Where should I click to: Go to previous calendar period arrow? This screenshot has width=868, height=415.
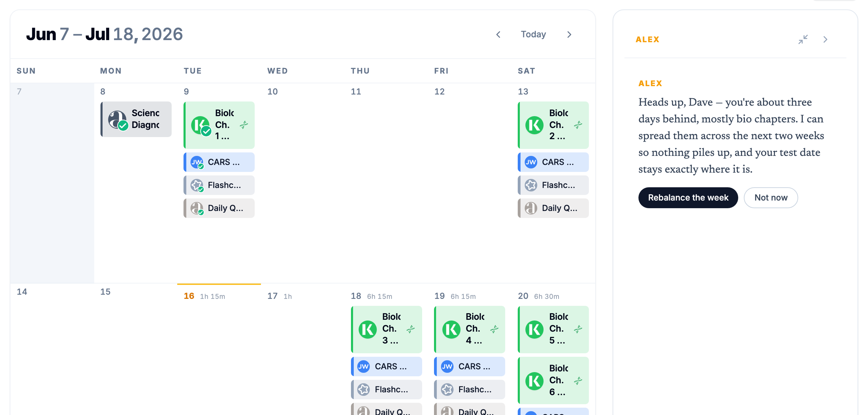click(x=498, y=35)
